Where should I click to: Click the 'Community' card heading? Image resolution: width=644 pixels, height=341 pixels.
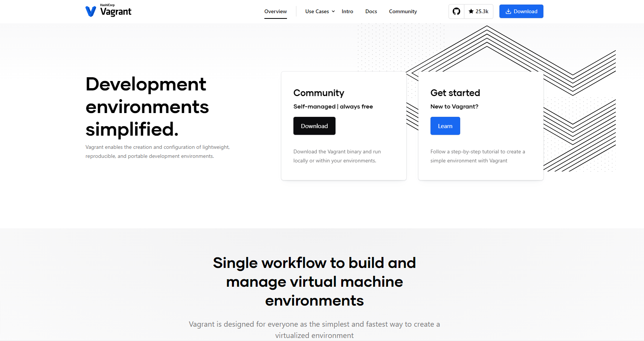click(319, 93)
